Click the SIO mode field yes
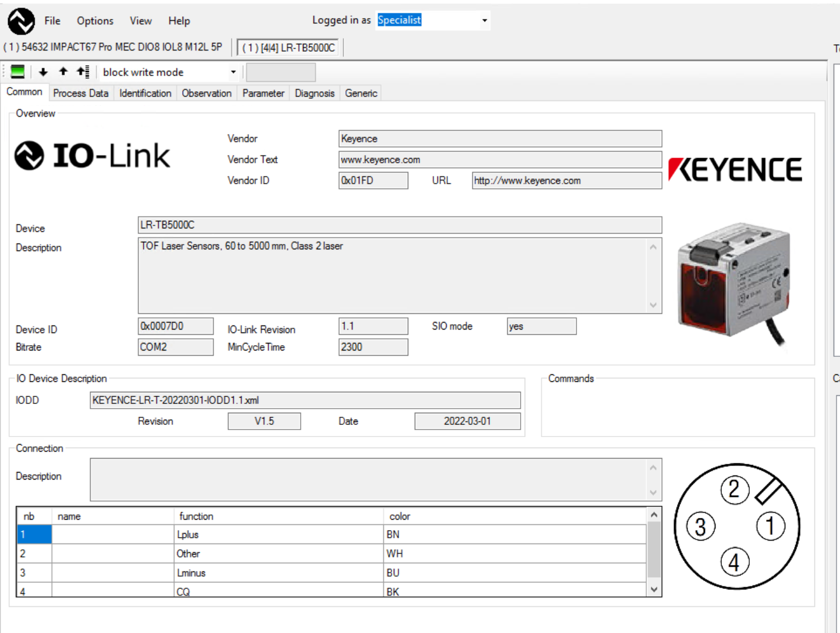840x633 pixels. (x=542, y=326)
